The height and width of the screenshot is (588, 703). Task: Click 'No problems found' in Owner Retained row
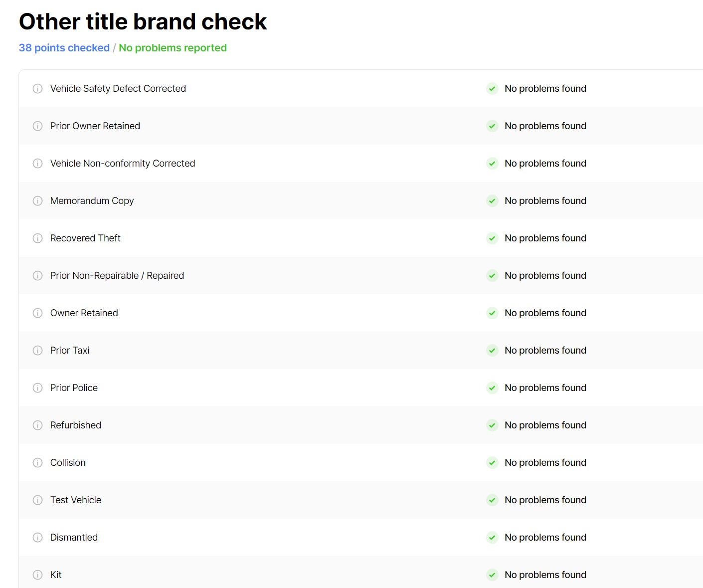tap(545, 313)
